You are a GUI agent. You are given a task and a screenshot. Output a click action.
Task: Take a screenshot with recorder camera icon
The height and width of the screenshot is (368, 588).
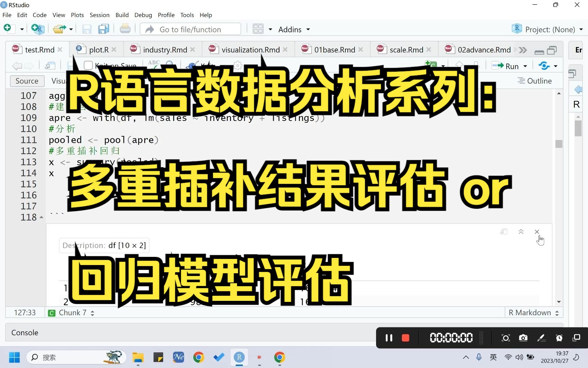click(x=523, y=338)
